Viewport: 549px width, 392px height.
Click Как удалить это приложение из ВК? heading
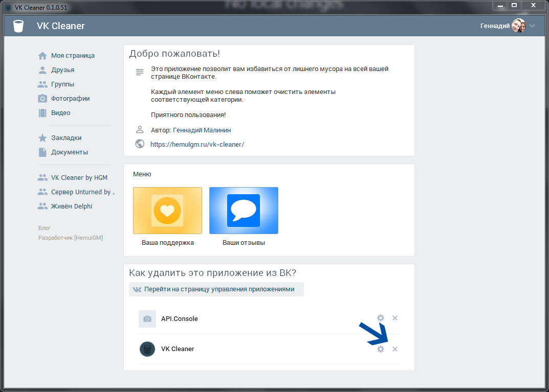(x=212, y=273)
